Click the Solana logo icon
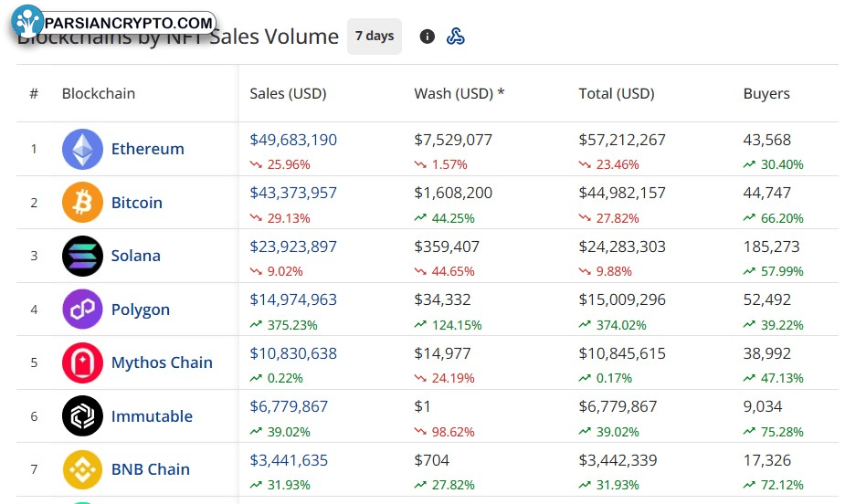Screen dimensions: 845x504 pyautogui.click(x=82, y=256)
